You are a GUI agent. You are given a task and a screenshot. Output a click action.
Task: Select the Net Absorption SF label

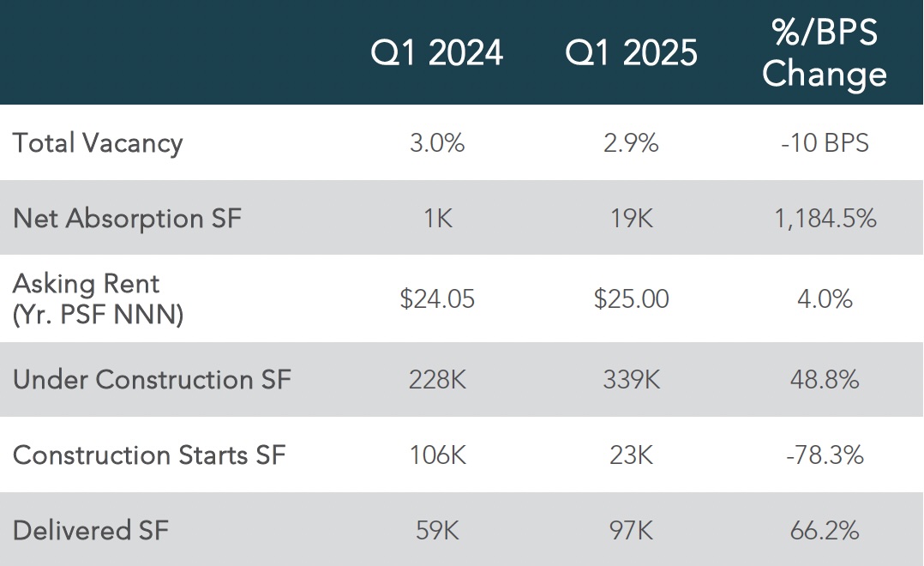tap(127, 219)
